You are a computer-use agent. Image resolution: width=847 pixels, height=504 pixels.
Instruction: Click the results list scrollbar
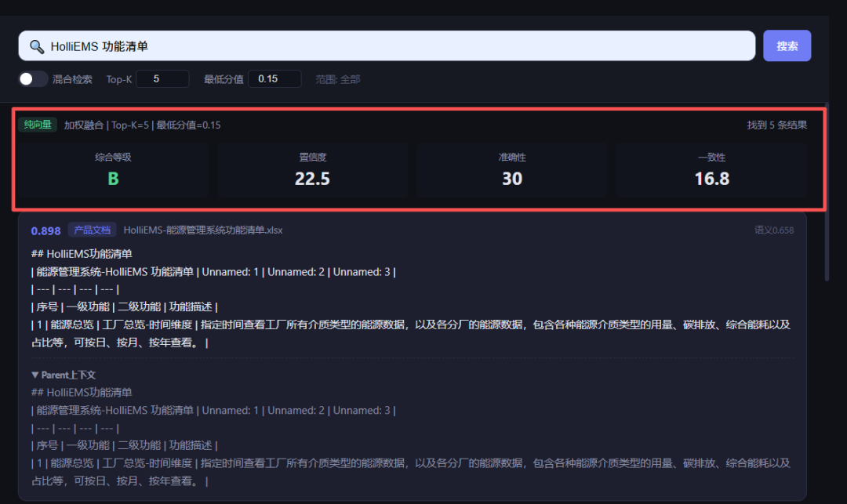827,191
